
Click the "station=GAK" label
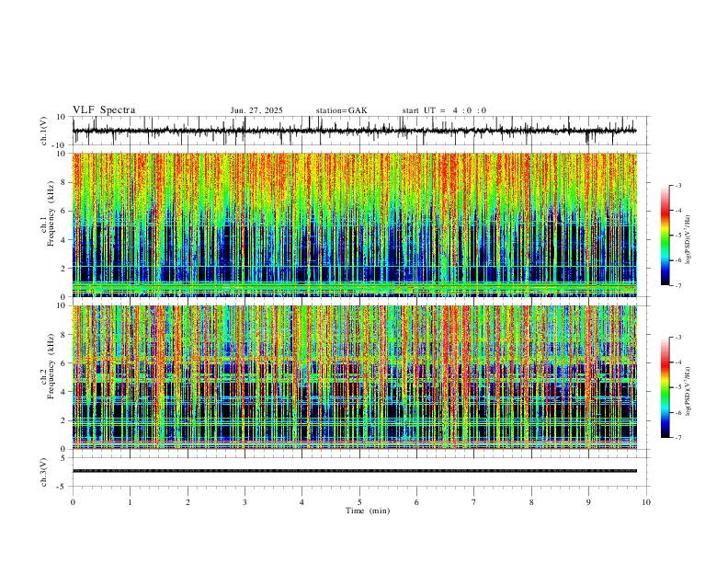point(341,110)
